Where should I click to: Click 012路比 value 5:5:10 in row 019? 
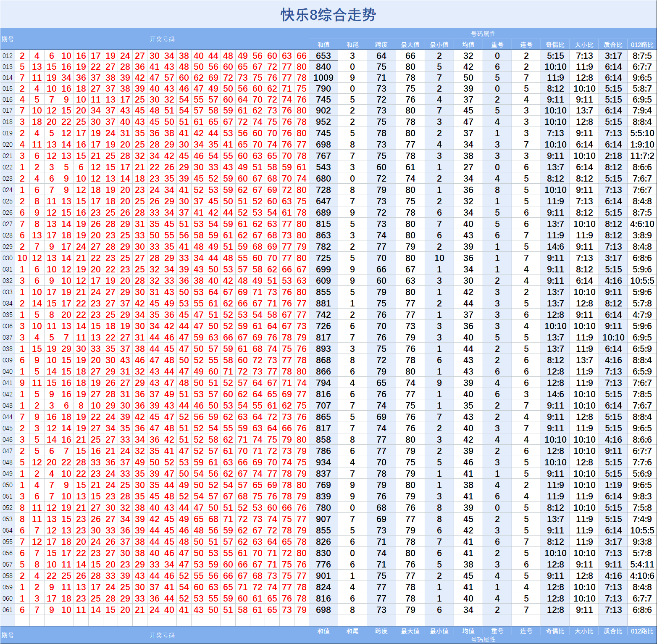click(x=642, y=133)
